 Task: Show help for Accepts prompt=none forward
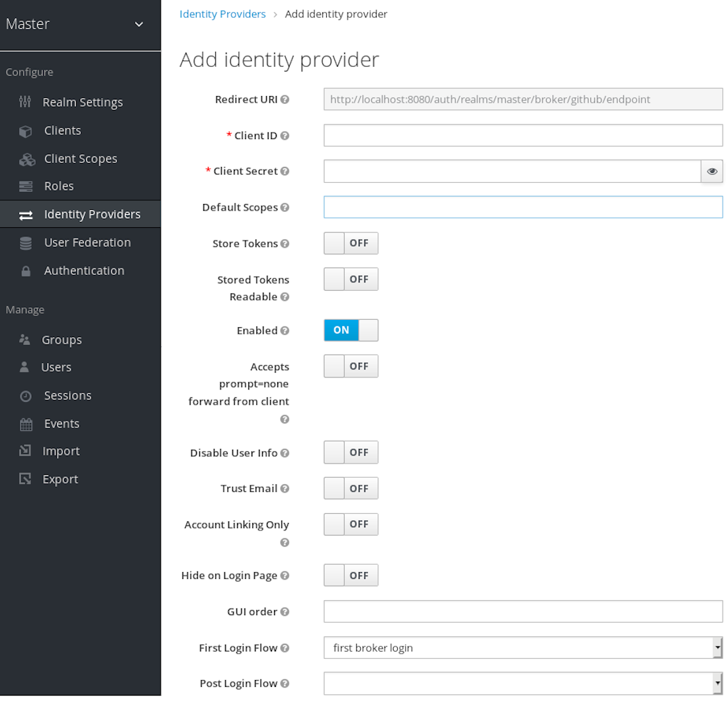(x=285, y=420)
